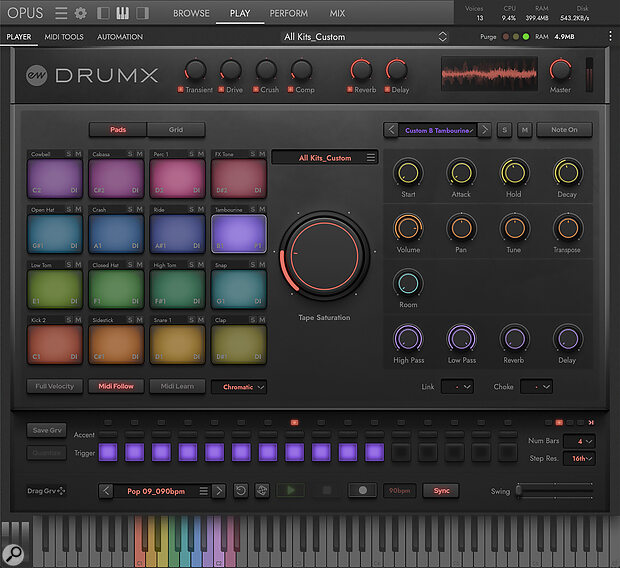Click the Note On button
The image size is (620, 568).
[564, 129]
